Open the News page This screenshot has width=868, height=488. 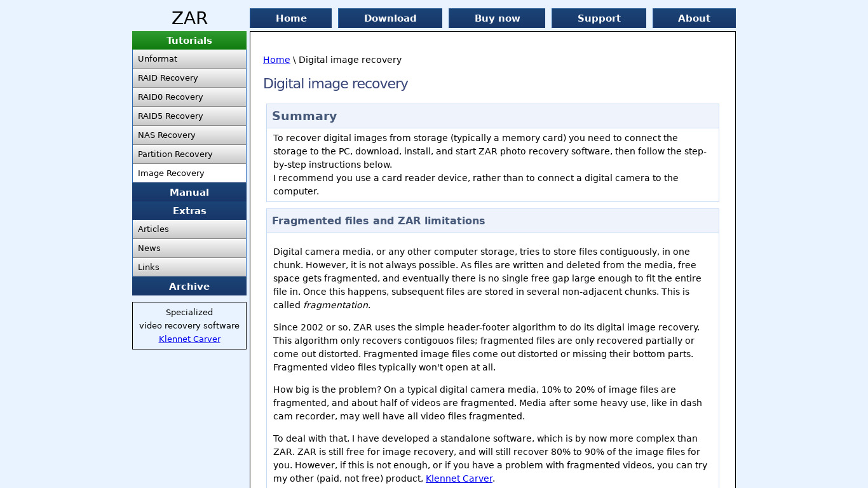pyautogui.click(x=189, y=248)
